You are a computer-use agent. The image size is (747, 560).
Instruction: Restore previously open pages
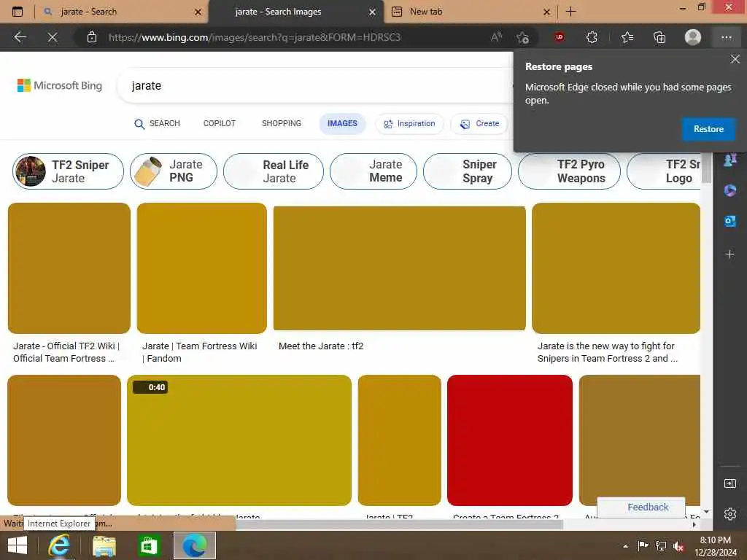pos(708,129)
